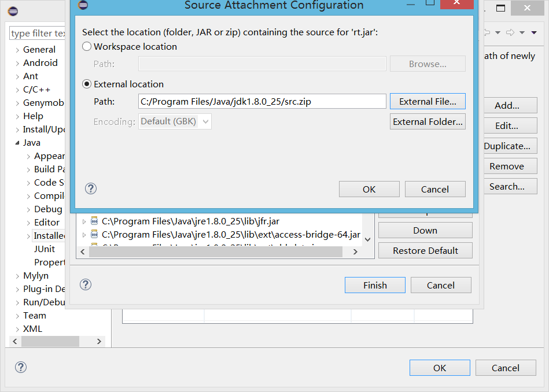Select JUnit under Java preferences

(x=45, y=249)
